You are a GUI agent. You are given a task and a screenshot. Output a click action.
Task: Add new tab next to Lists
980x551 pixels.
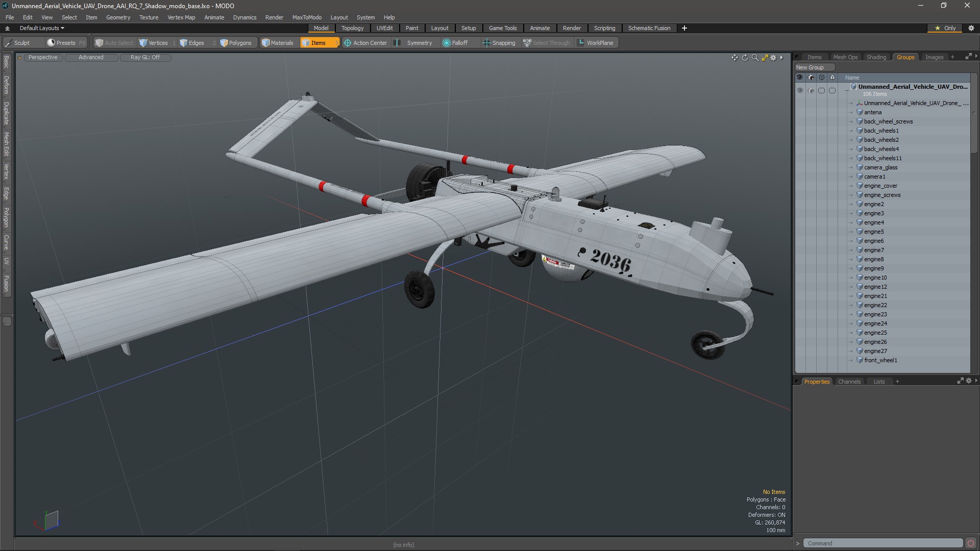point(897,382)
